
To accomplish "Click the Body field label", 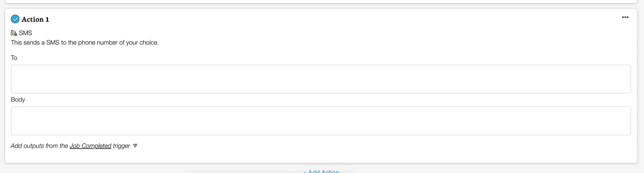I will tap(18, 100).
